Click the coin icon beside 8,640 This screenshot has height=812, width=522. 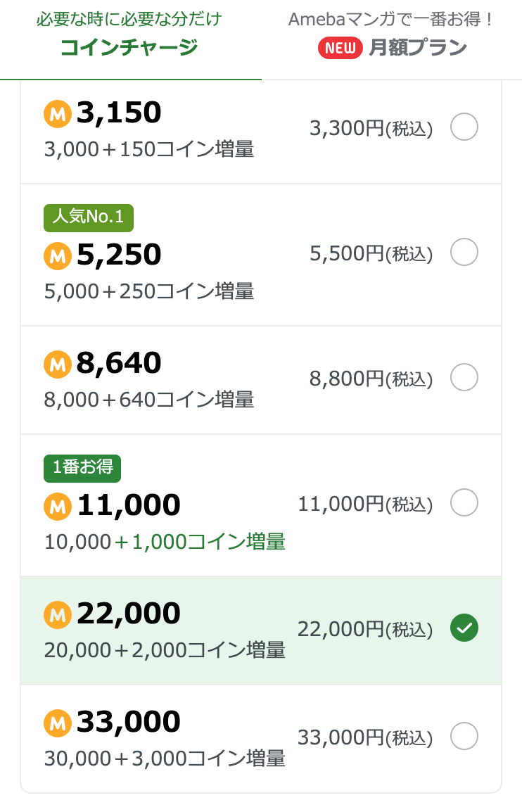[x=58, y=364]
